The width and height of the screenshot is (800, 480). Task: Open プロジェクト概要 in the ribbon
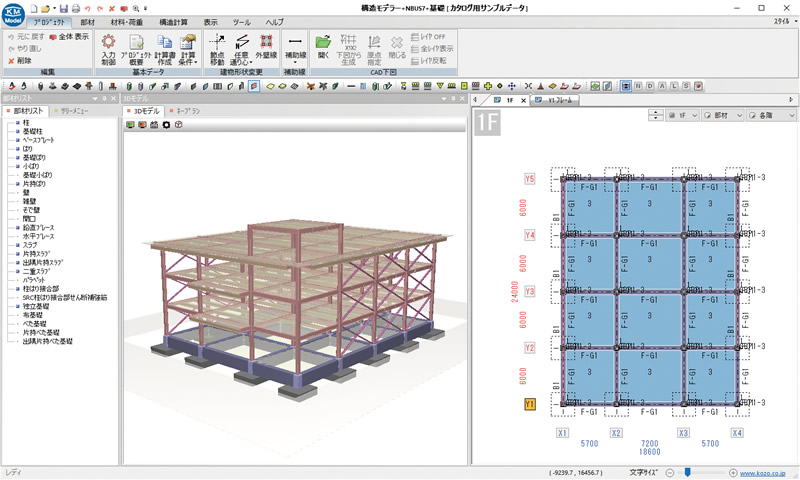[136, 49]
